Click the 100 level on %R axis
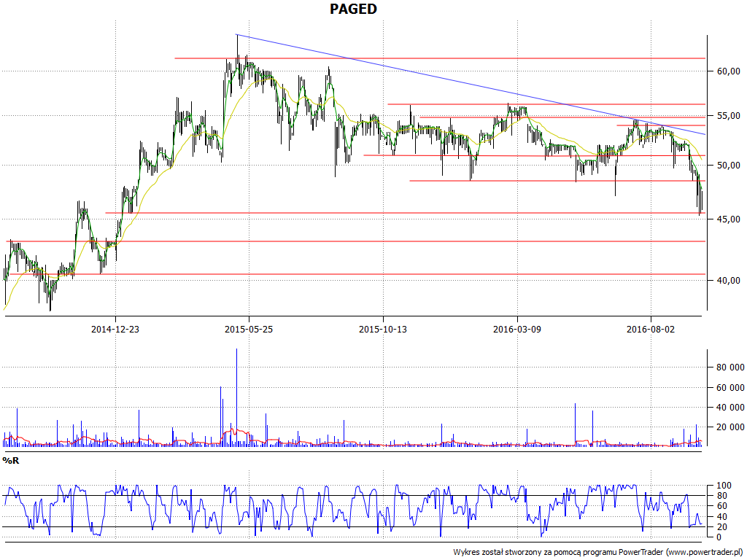Image resolution: width=747 pixels, height=560 pixels. coord(724,486)
